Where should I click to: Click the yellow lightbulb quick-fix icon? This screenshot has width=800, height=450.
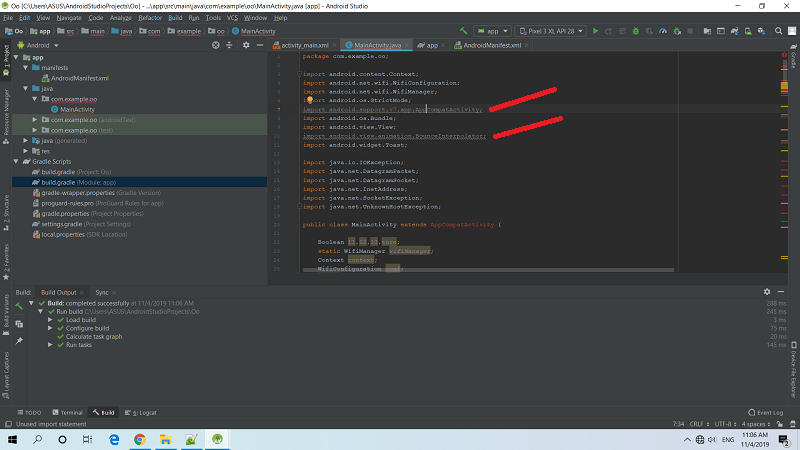[x=310, y=100]
